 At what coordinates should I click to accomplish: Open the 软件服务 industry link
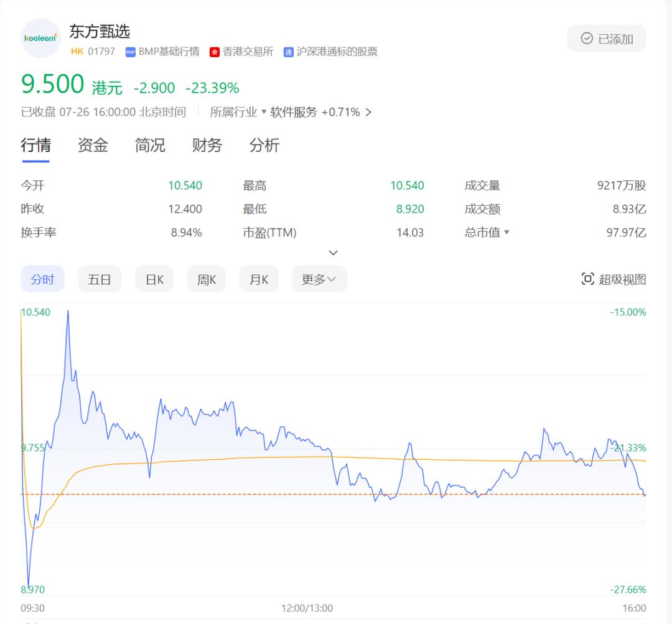294,112
